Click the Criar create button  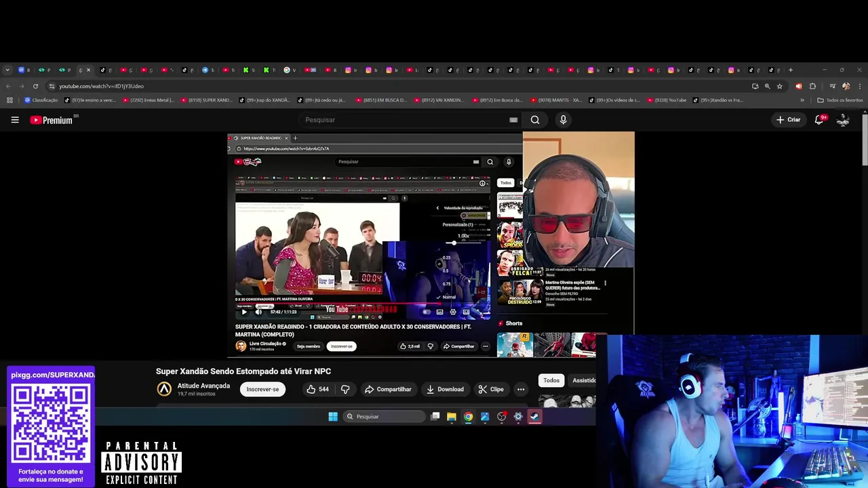789,120
